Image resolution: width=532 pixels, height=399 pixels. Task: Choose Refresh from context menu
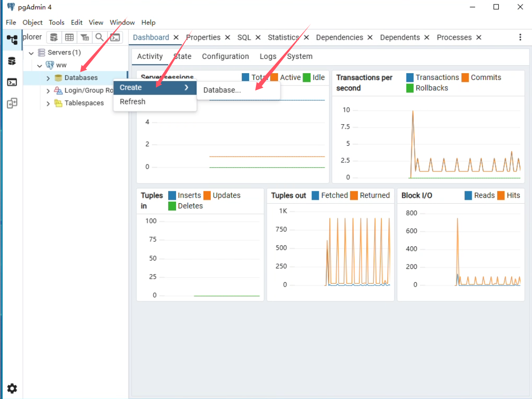click(x=155, y=102)
